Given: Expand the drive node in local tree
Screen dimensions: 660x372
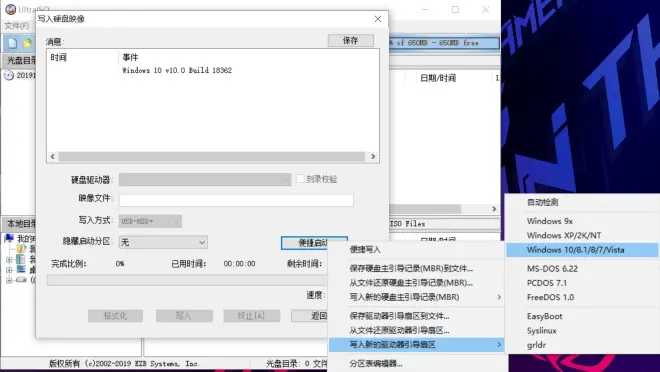Looking at the screenshot, I should click(x=9, y=280).
